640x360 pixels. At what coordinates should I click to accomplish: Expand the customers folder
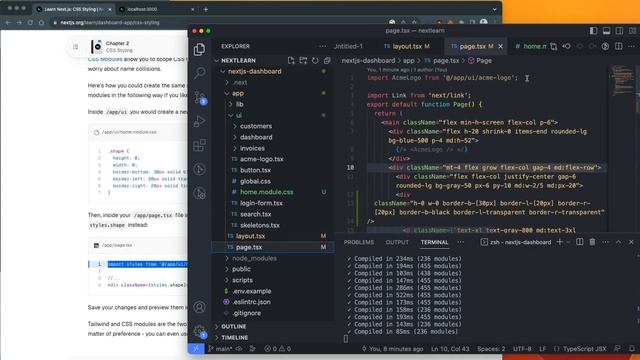(x=235, y=127)
